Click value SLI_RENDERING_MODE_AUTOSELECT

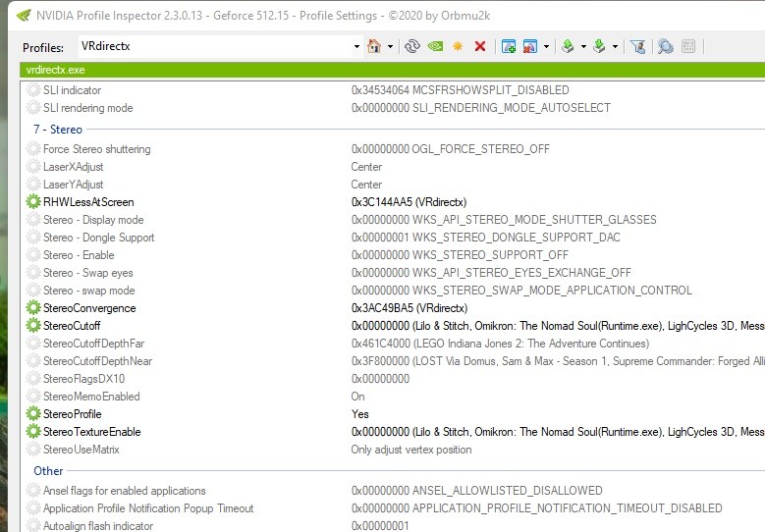coord(512,108)
